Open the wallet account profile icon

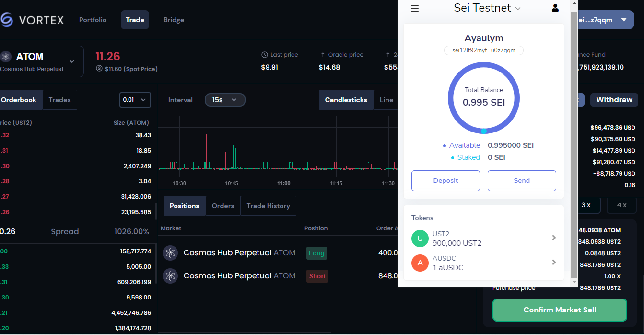[555, 8]
